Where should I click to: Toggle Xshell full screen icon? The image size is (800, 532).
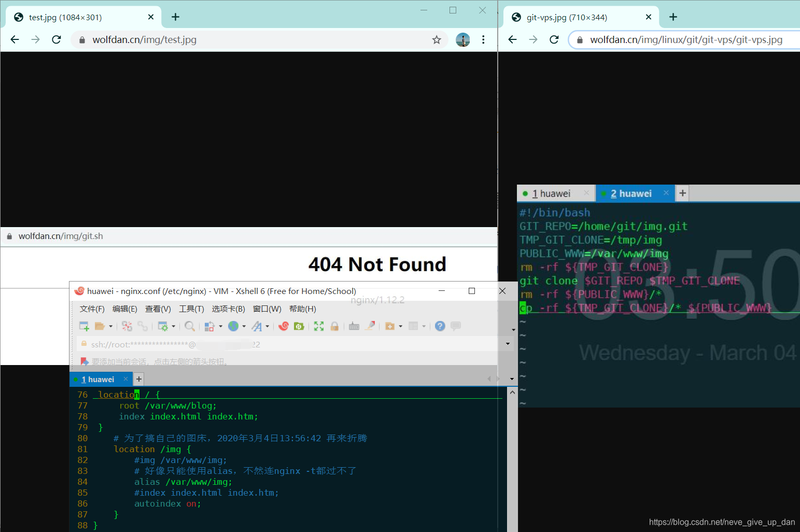point(319,326)
